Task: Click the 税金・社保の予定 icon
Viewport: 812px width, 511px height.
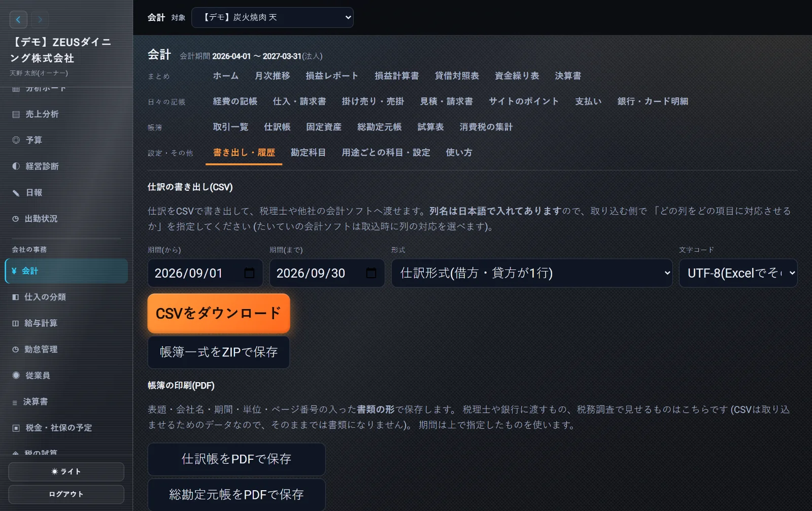Action: [16, 428]
